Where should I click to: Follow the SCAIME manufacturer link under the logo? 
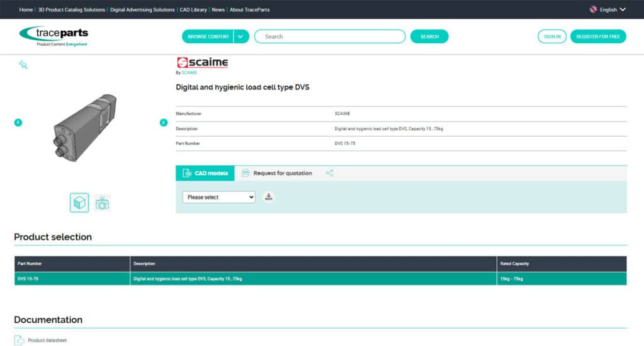coord(189,73)
